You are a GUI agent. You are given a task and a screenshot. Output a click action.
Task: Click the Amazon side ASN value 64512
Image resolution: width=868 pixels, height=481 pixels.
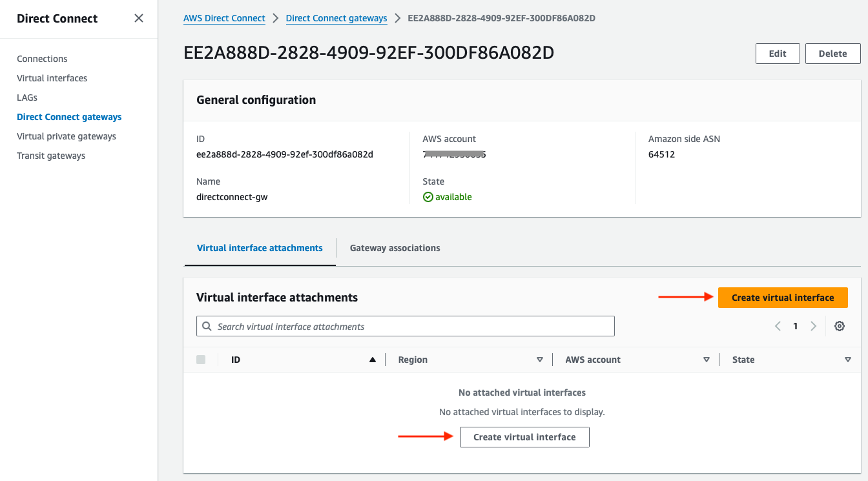pos(661,154)
